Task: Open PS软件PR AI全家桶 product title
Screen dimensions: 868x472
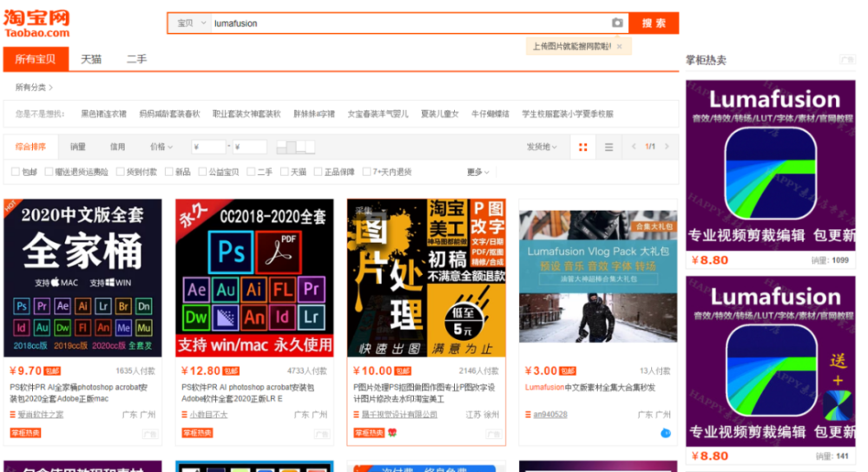Action: 79,393
